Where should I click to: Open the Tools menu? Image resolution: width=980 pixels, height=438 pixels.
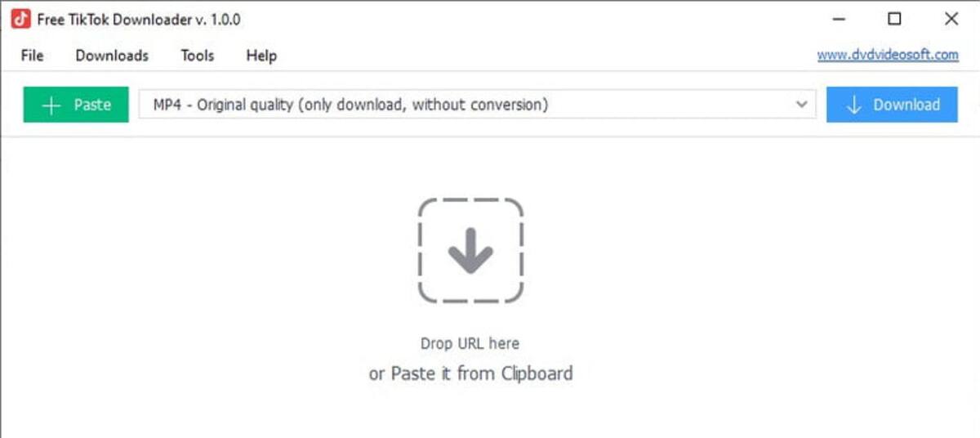(198, 56)
